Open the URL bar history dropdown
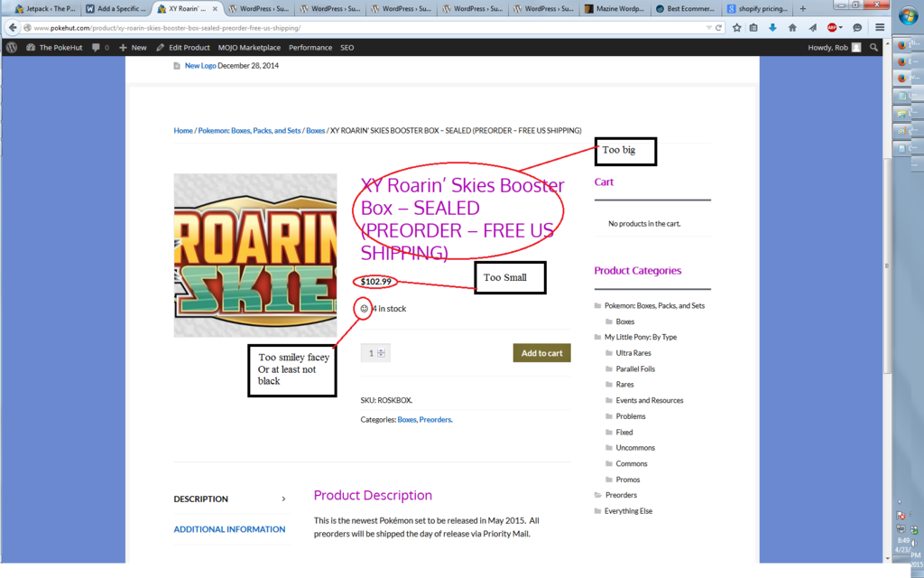Image resolution: width=924 pixels, height=578 pixels. coord(708,27)
